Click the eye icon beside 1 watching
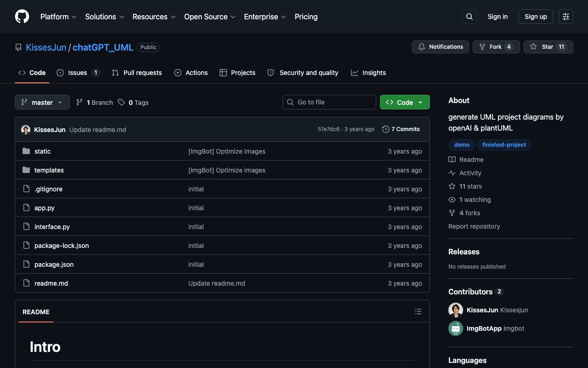 [452, 200]
